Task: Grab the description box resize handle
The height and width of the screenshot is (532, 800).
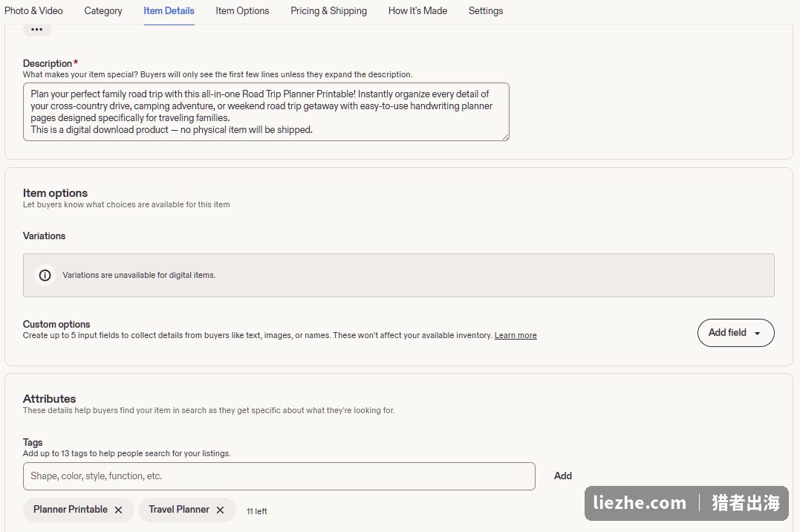Action: tap(505, 137)
